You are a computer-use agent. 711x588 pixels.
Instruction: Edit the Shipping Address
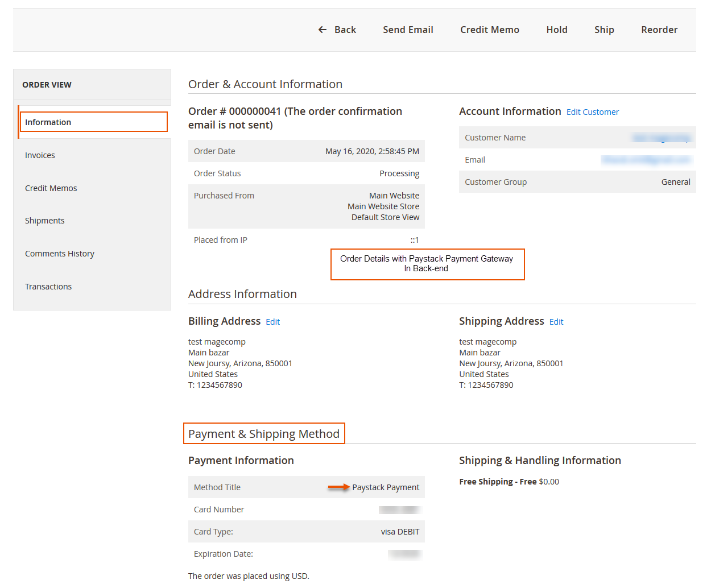556,321
